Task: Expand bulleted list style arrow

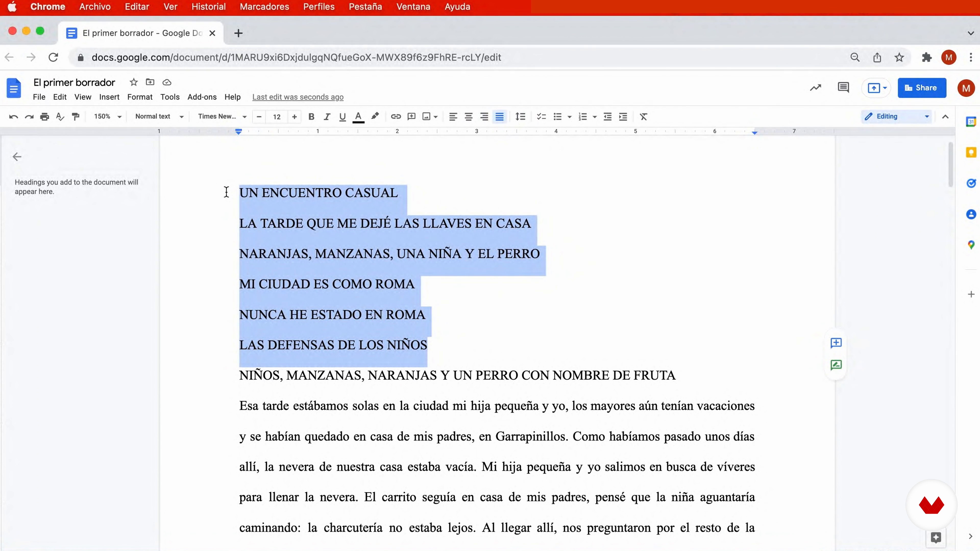Action: 570,117
